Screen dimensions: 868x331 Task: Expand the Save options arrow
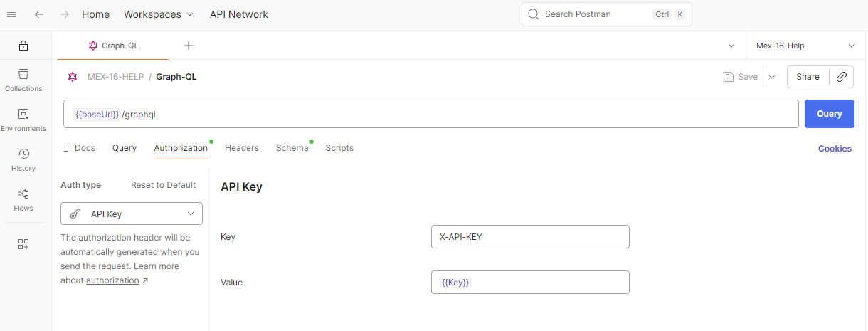(x=772, y=77)
